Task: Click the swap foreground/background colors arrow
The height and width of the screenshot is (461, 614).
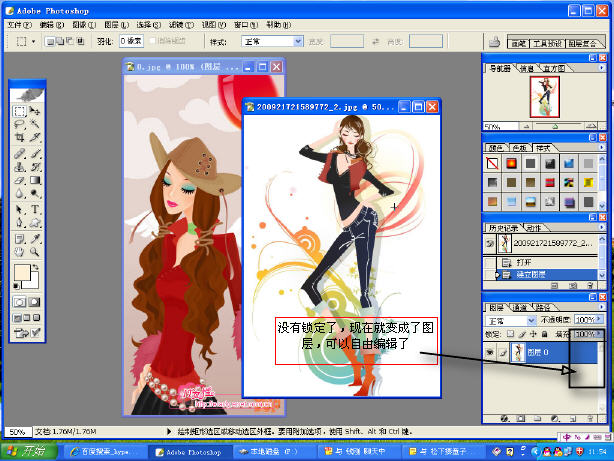Action: (x=36, y=267)
